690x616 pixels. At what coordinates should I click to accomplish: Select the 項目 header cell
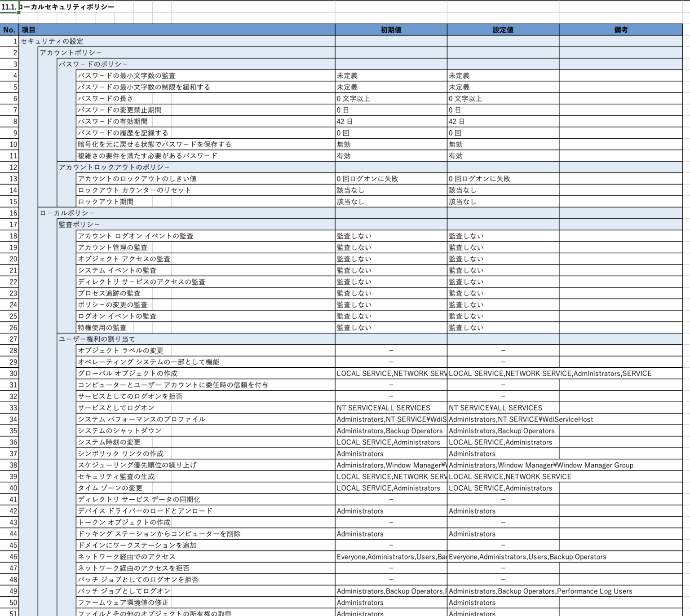click(177, 30)
